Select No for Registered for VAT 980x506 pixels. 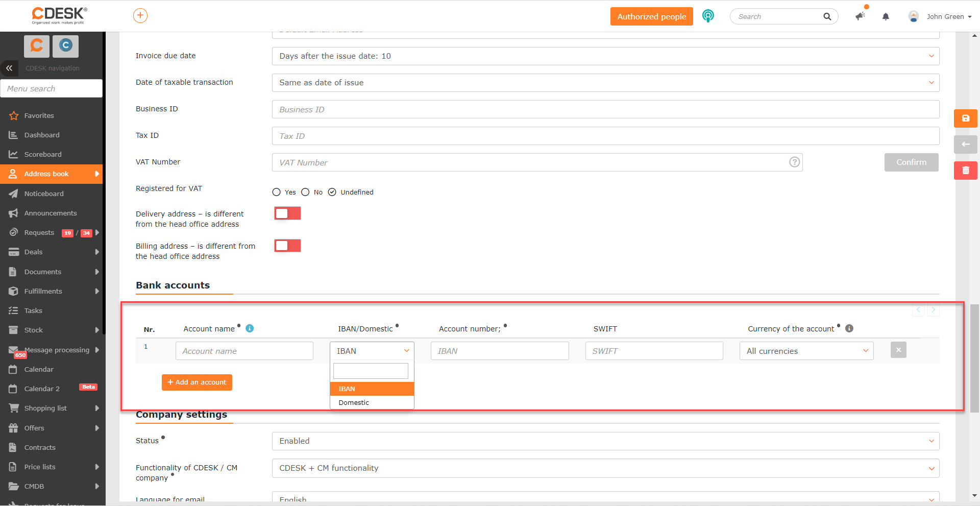click(305, 192)
